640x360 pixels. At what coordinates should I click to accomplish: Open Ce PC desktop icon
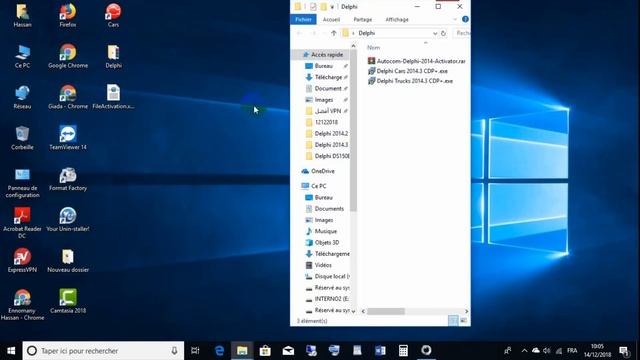coord(22,56)
